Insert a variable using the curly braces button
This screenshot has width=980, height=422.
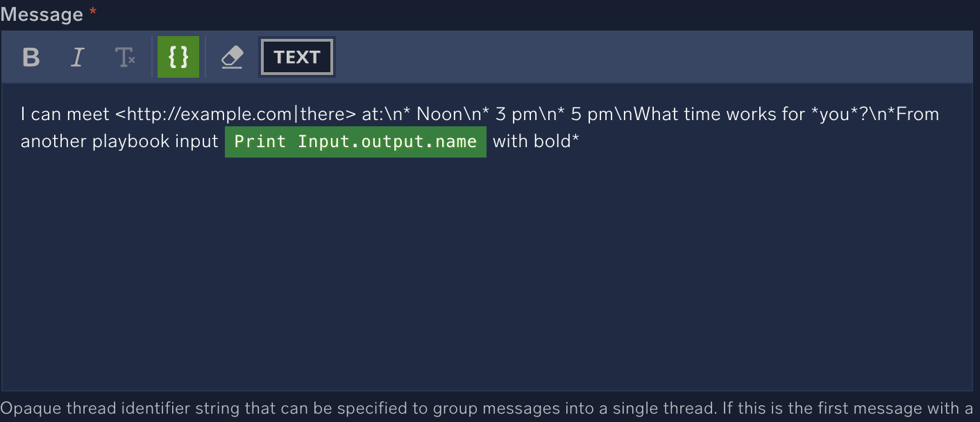point(178,57)
